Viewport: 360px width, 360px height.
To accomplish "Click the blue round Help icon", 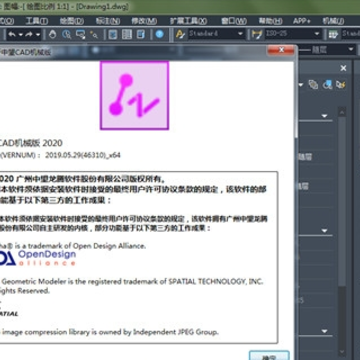I will pos(160,34).
